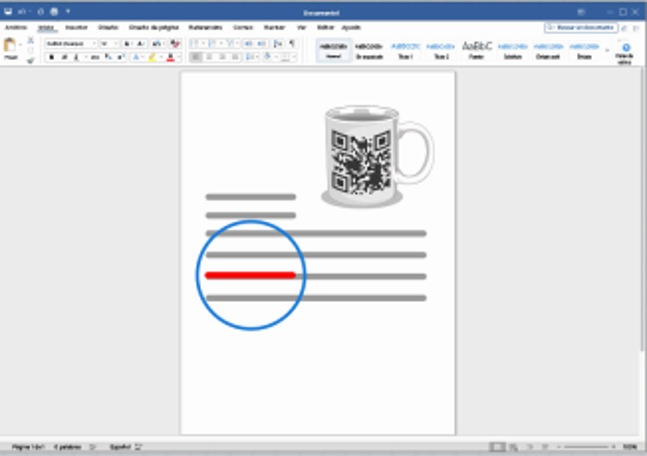Open the font name dropdown
Viewport: 647px width, 456px height.
70,44
